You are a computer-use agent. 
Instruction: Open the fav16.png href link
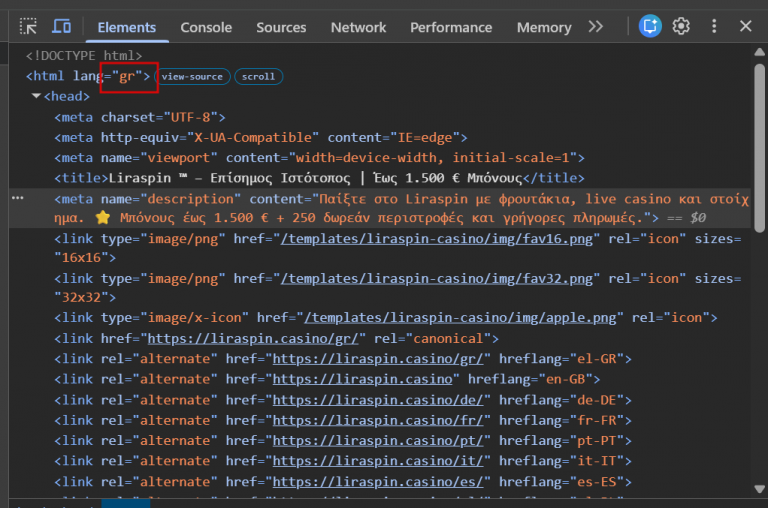436,239
